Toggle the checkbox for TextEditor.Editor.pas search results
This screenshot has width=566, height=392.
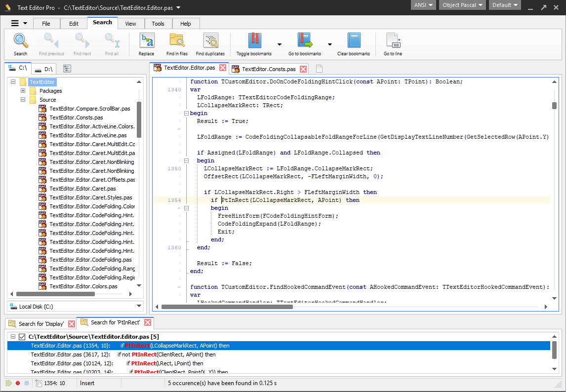22,337
